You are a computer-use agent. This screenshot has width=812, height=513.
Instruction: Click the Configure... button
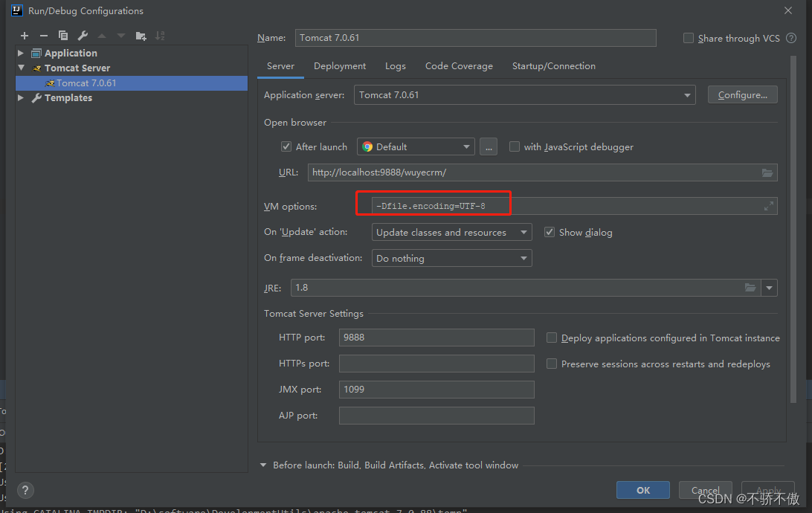(743, 94)
